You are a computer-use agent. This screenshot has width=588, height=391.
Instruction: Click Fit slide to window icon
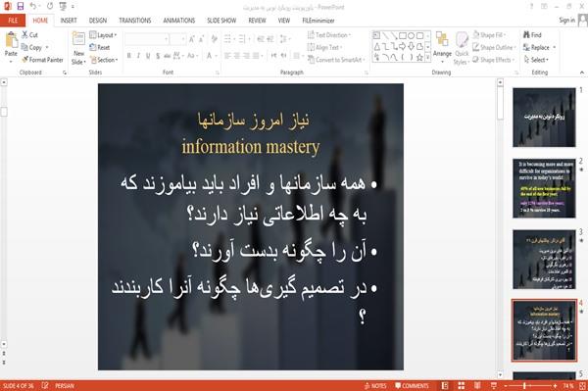coord(582,386)
